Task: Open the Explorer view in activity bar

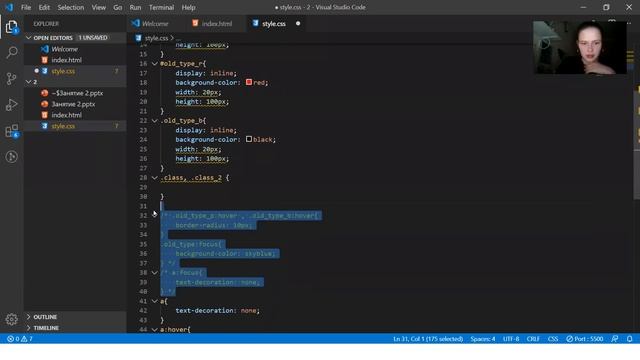Action: click(11, 27)
